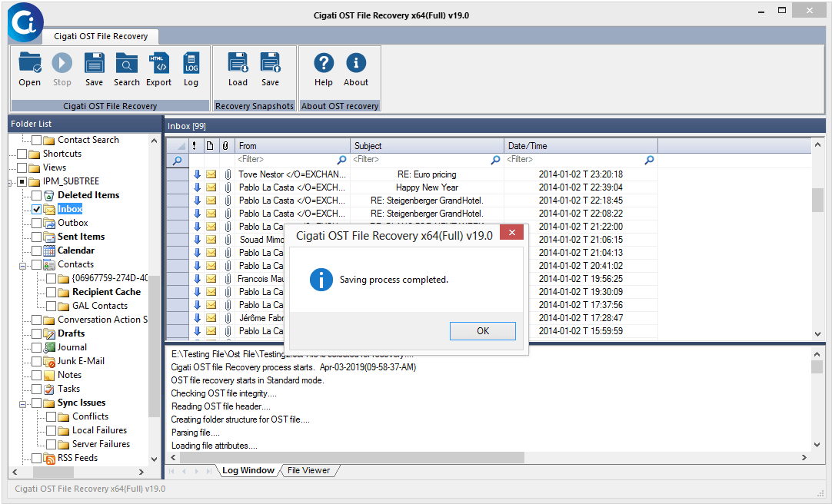Viewport: 832px width, 504px height.
Task: Switch to the Log Window tab
Action: point(248,471)
